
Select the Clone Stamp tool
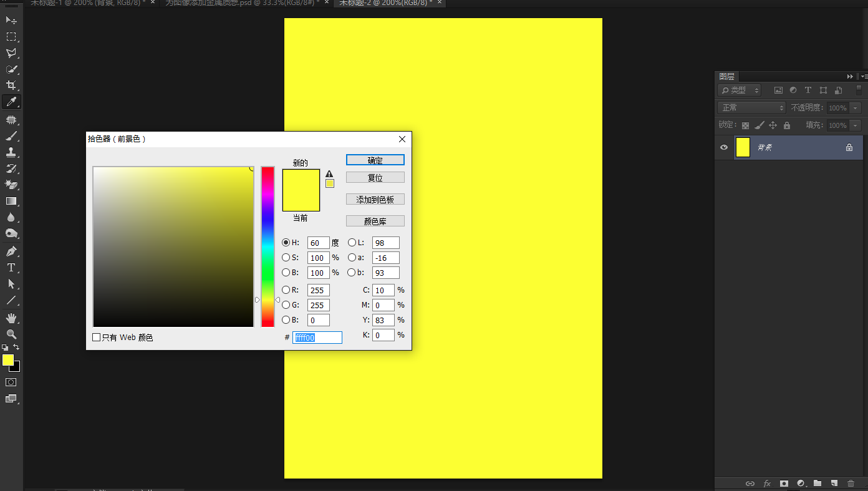[x=11, y=152]
